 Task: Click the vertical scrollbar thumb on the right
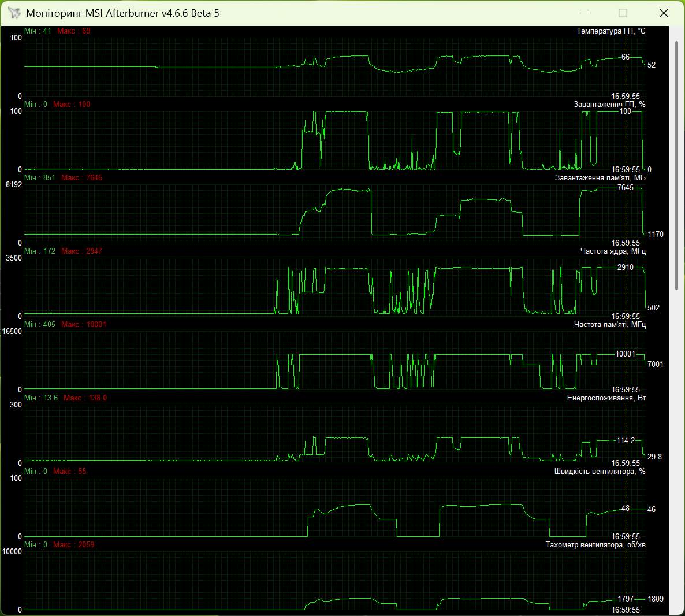[x=677, y=165]
